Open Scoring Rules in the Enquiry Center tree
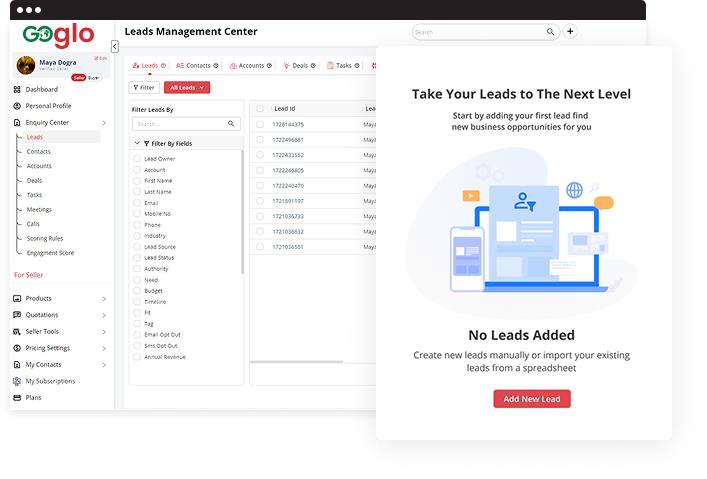Image resolution: width=707 pixels, height=479 pixels. pyautogui.click(x=44, y=239)
